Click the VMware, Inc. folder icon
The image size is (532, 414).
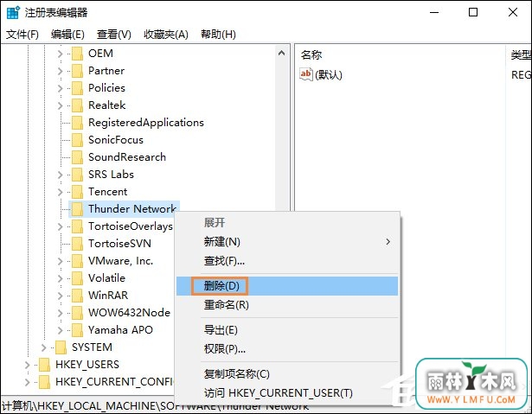pos(77,261)
